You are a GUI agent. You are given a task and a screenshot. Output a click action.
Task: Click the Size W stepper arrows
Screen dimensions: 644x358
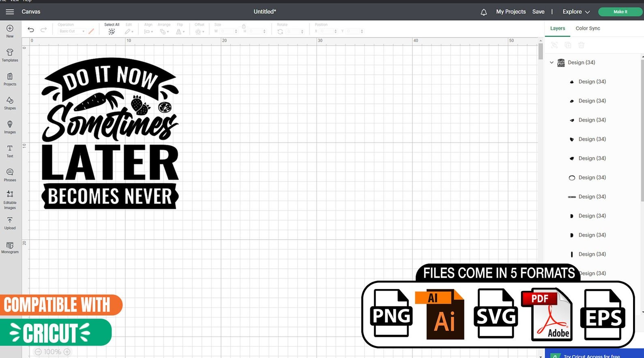tap(236, 31)
